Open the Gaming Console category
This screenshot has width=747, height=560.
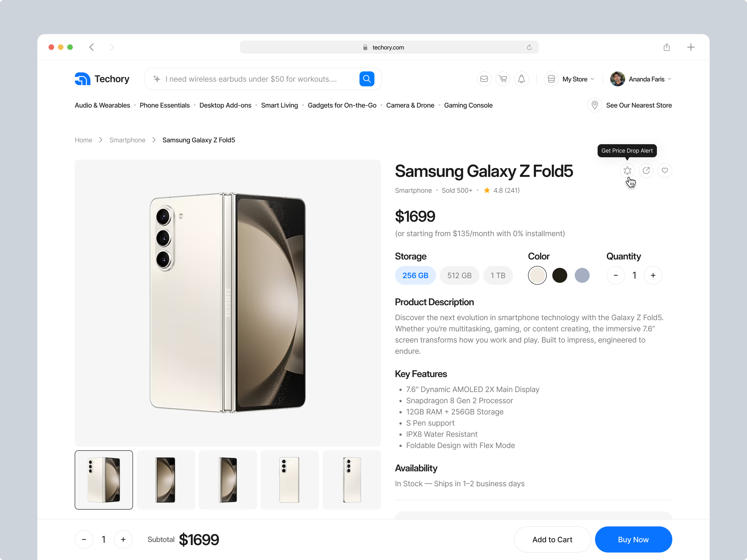[x=468, y=105]
